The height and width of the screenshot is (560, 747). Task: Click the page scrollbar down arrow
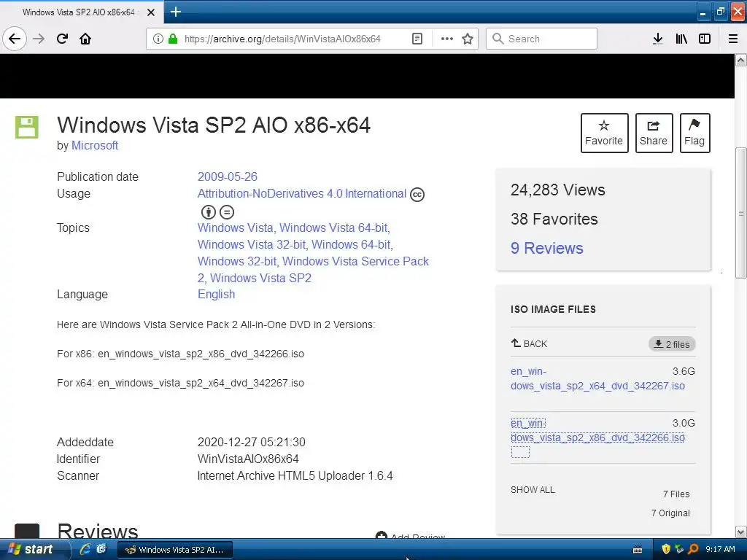click(741, 532)
